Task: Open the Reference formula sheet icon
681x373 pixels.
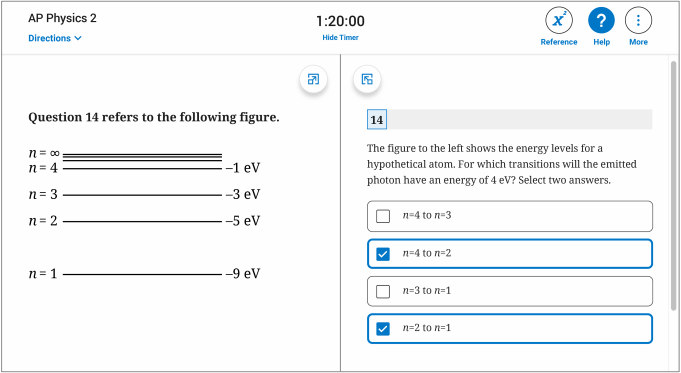Action: [x=559, y=20]
